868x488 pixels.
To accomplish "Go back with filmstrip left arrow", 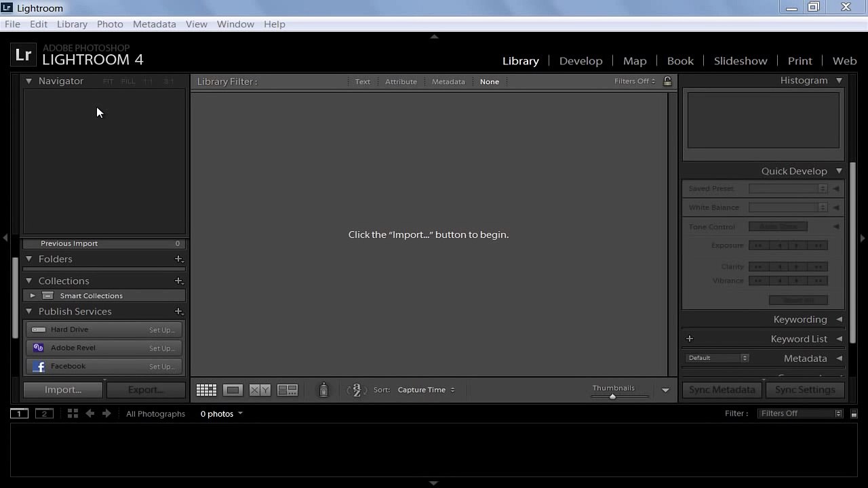I will pyautogui.click(x=90, y=413).
